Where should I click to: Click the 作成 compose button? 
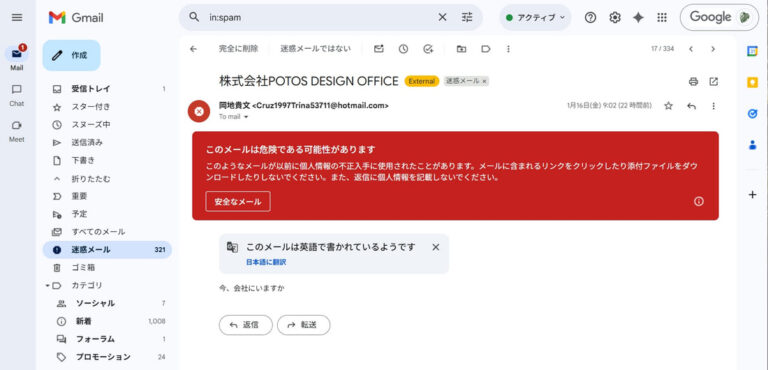72,55
